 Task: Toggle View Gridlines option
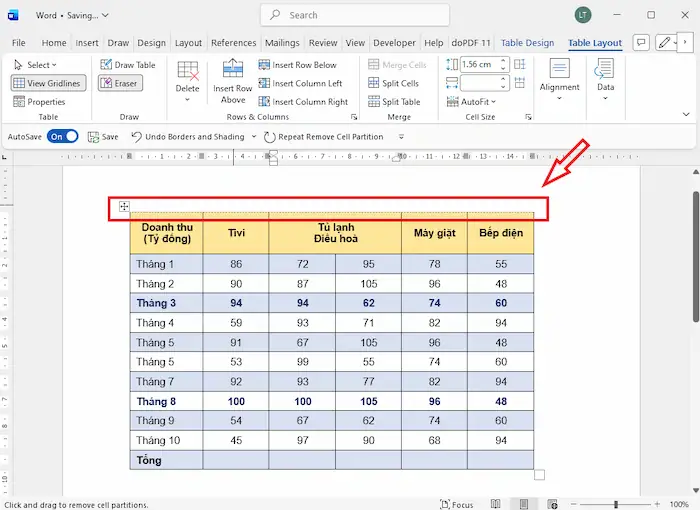point(48,84)
